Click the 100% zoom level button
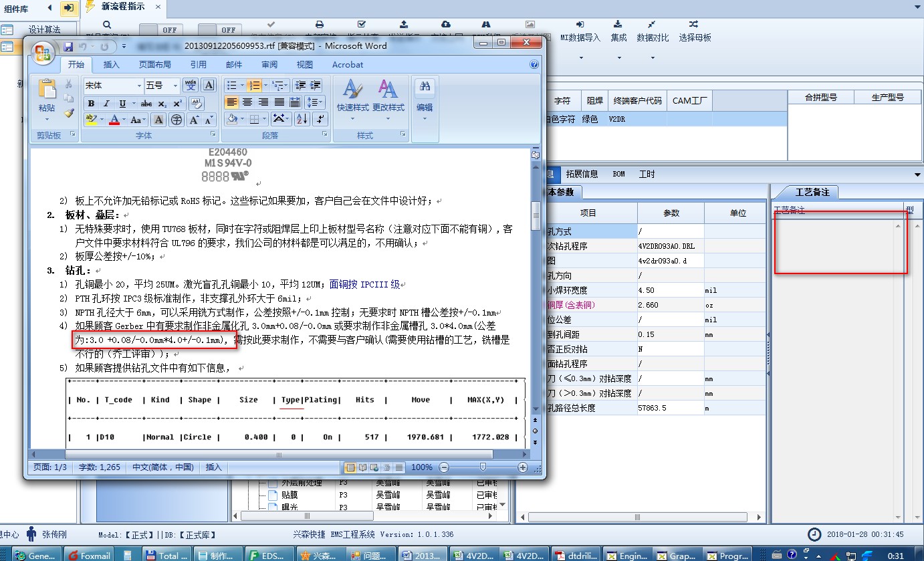Screen dimensions: 924x561 pyautogui.click(x=422, y=467)
